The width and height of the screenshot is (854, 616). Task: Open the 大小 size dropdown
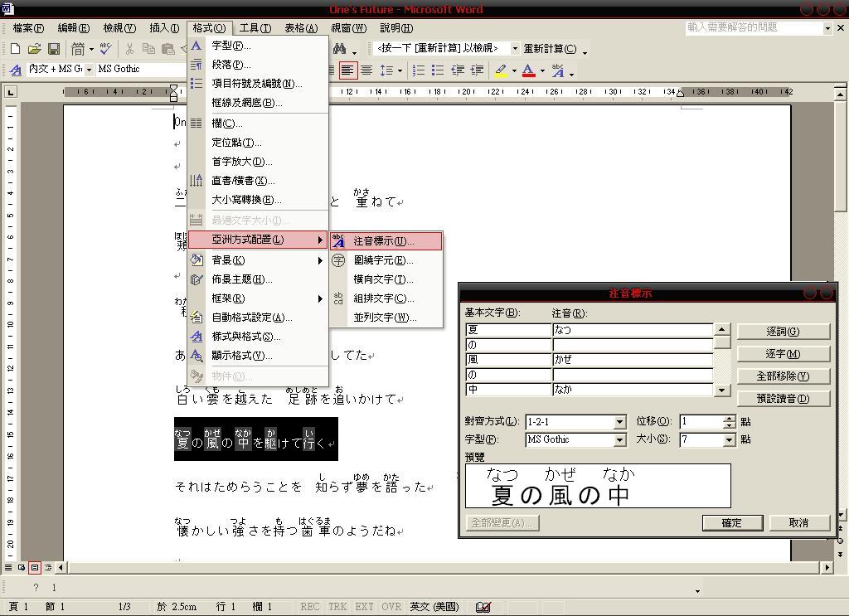tap(730, 439)
